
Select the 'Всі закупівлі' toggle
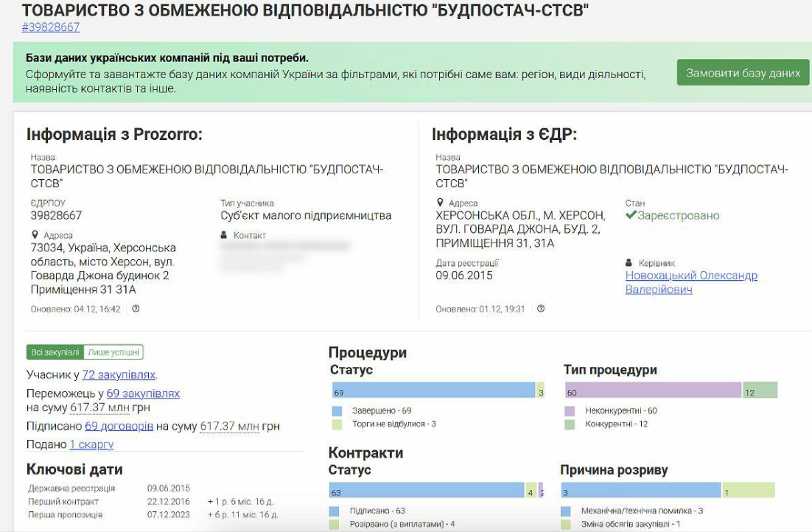click(55, 352)
